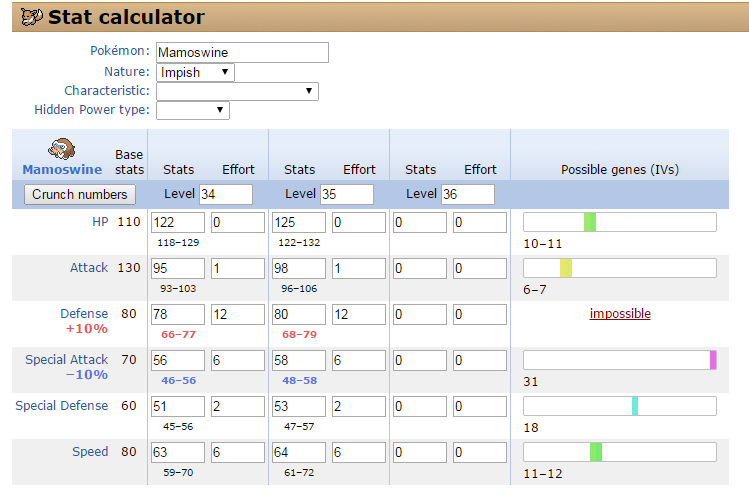Click the Speed stat field showing 63
Screen dimensions: 749x500
pos(178,452)
